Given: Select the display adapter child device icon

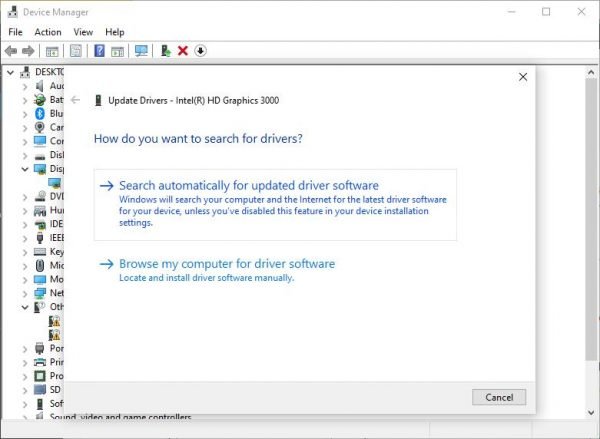Looking at the screenshot, I should (x=55, y=183).
